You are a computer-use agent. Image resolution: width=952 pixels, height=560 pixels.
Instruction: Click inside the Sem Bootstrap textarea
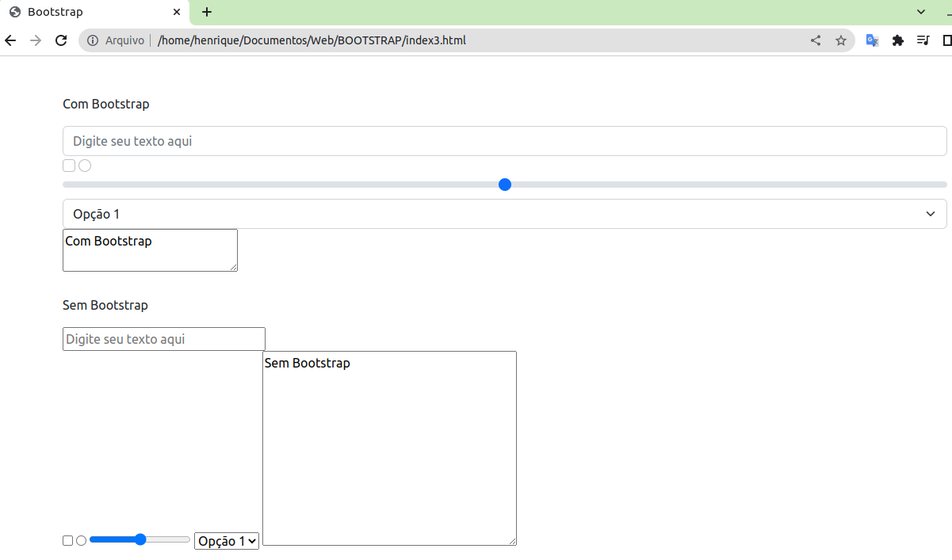[389, 448]
